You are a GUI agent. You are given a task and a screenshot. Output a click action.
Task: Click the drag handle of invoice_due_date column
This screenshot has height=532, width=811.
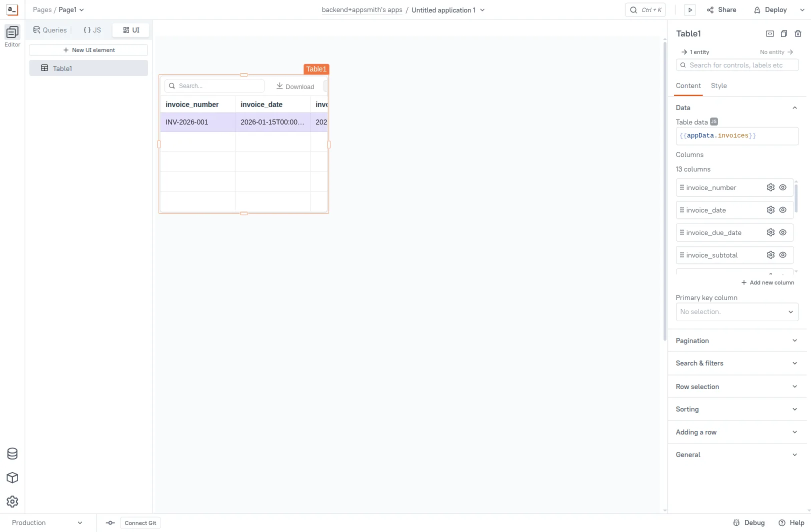(682, 232)
